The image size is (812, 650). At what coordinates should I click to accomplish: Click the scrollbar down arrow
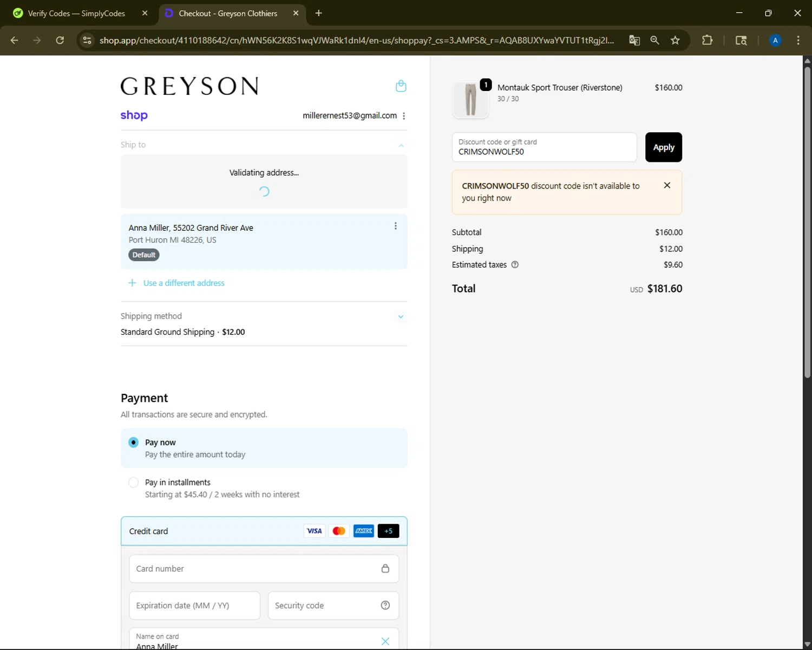tap(807, 644)
